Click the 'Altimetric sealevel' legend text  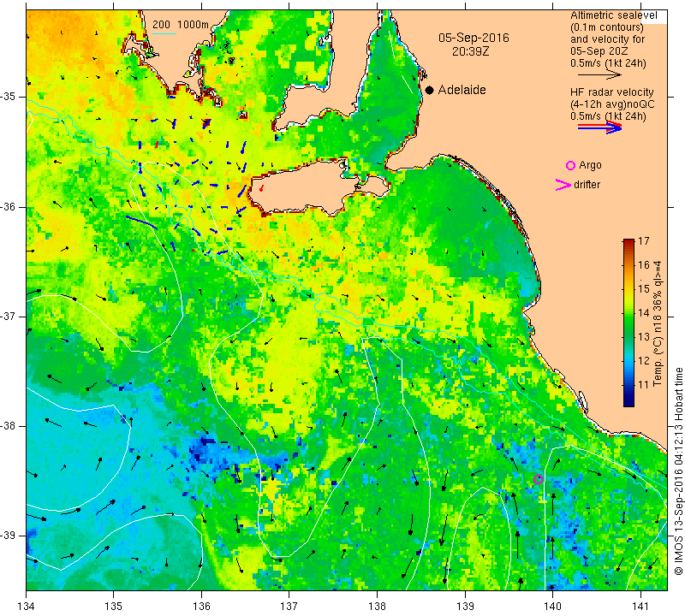613,15
